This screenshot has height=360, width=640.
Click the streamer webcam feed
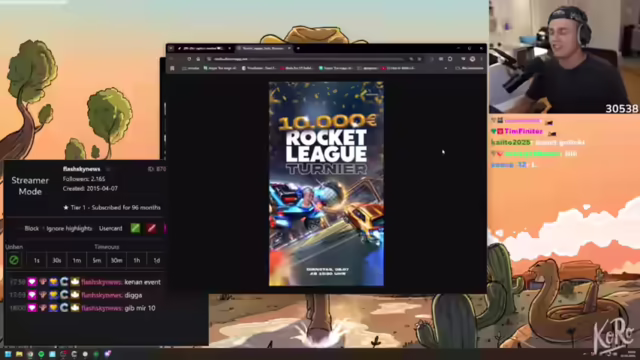pyautogui.click(x=564, y=57)
